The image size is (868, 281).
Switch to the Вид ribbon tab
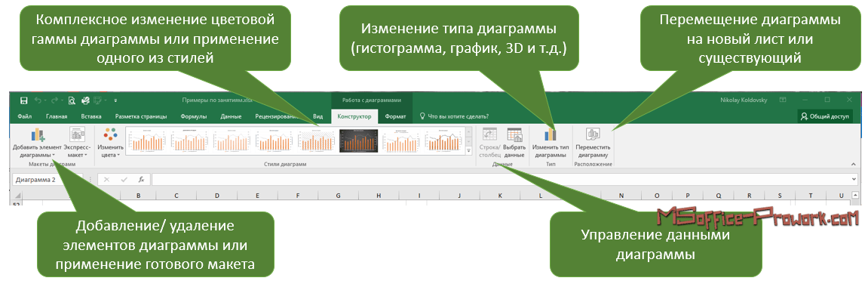[x=317, y=116]
